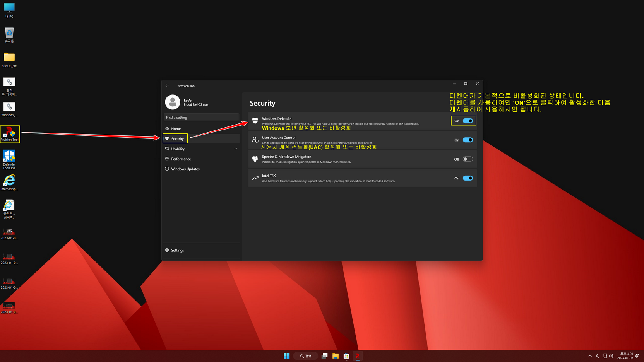Click the Intel TSX description text
This screenshot has height=362, width=644.
click(328, 181)
